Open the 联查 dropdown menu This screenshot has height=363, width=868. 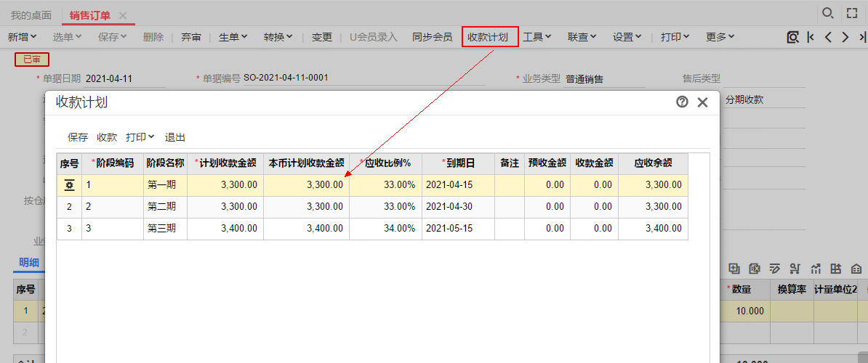(x=582, y=37)
